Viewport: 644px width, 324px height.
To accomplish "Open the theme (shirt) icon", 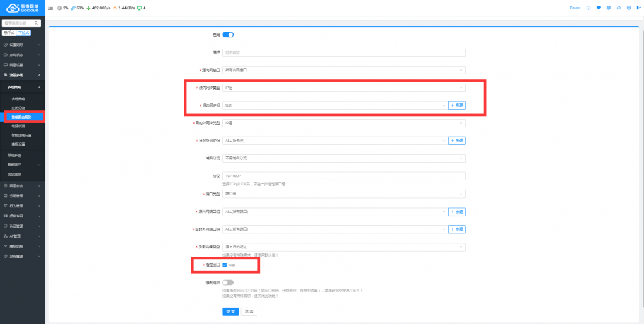I will click(599, 8).
